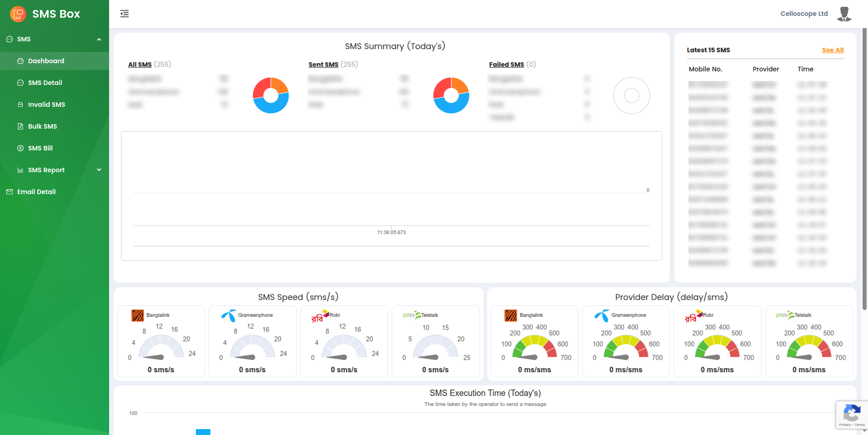
Task: Click the page vertical scrollbar
Action: click(864, 168)
